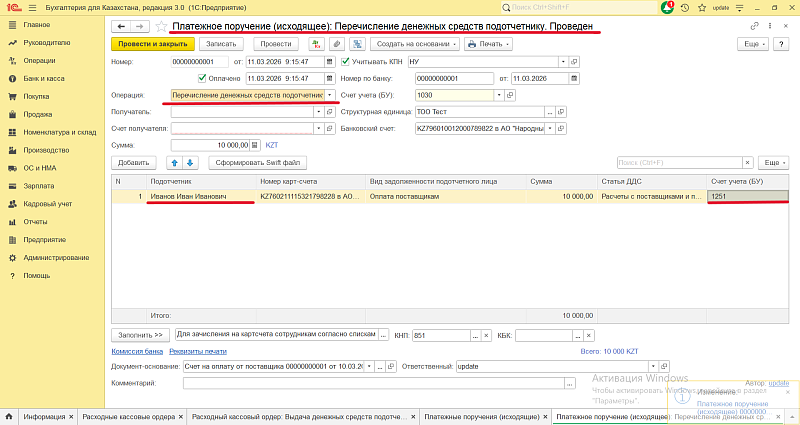The width and height of the screenshot is (800, 425).
Task: Open the Банк и касса section
Action: point(44,78)
